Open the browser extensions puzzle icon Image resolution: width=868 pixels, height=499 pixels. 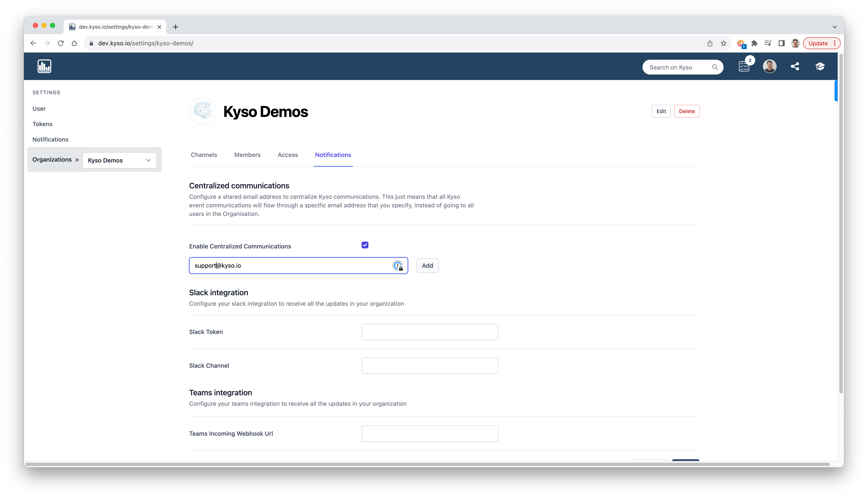pos(754,43)
